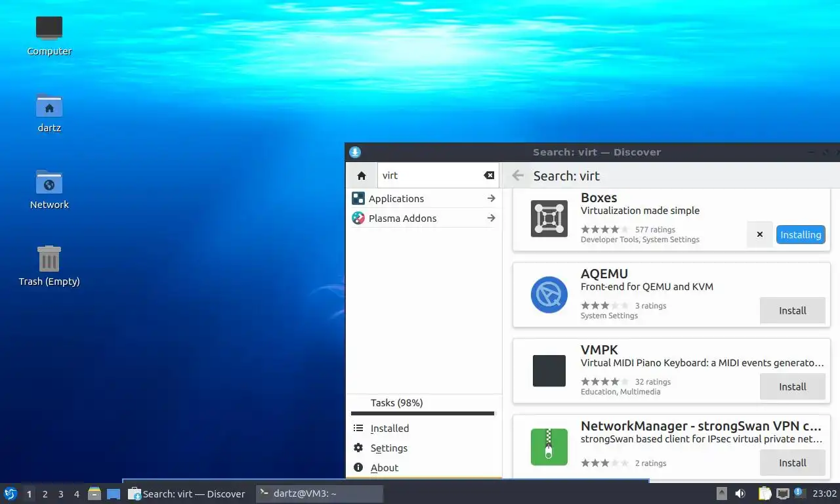Click the Plasma Addons category icon

358,218
